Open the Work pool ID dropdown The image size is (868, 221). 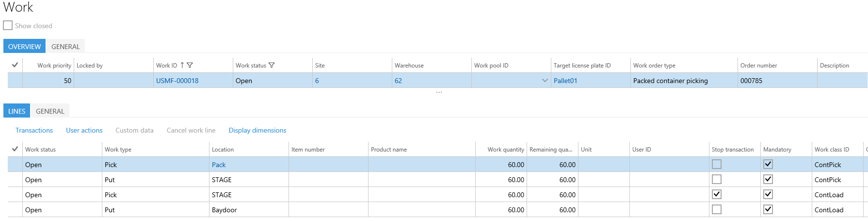[x=545, y=81]
